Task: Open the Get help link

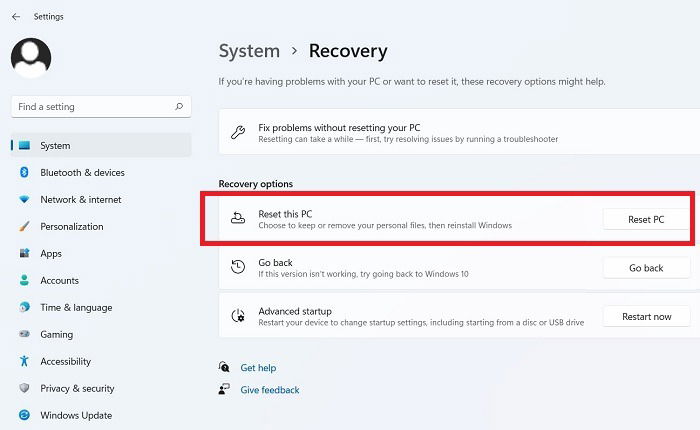Action: click(x=258, y=368)
